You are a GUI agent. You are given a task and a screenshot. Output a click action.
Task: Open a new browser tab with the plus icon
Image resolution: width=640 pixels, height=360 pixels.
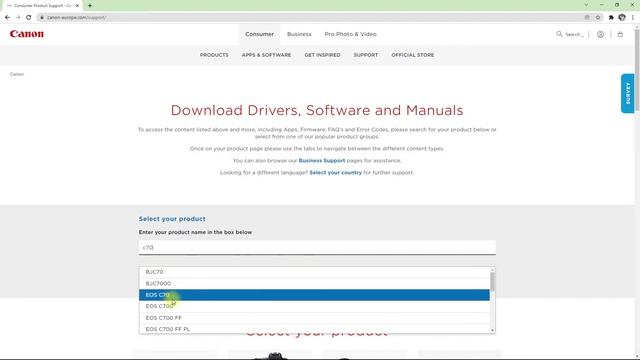90,6
